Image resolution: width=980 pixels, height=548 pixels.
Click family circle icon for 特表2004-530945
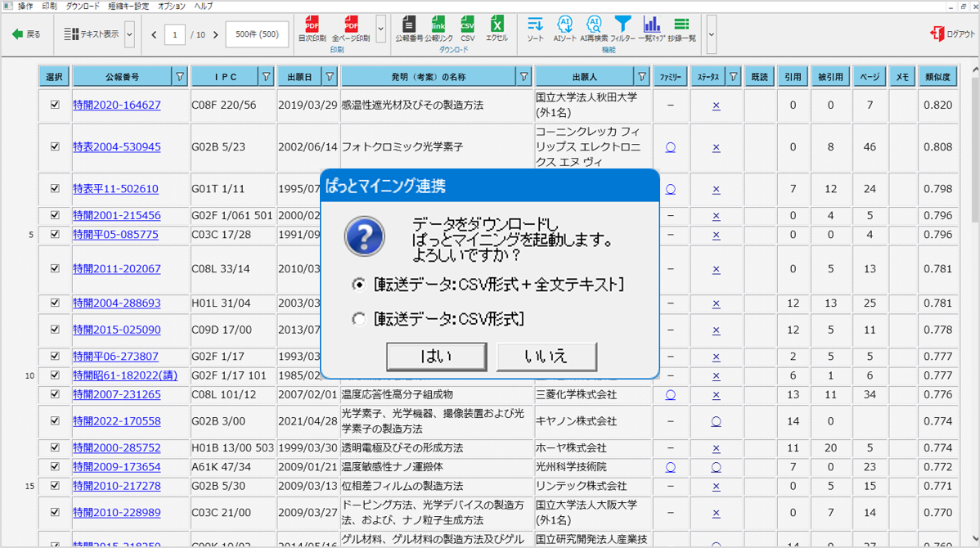[671, 147]
